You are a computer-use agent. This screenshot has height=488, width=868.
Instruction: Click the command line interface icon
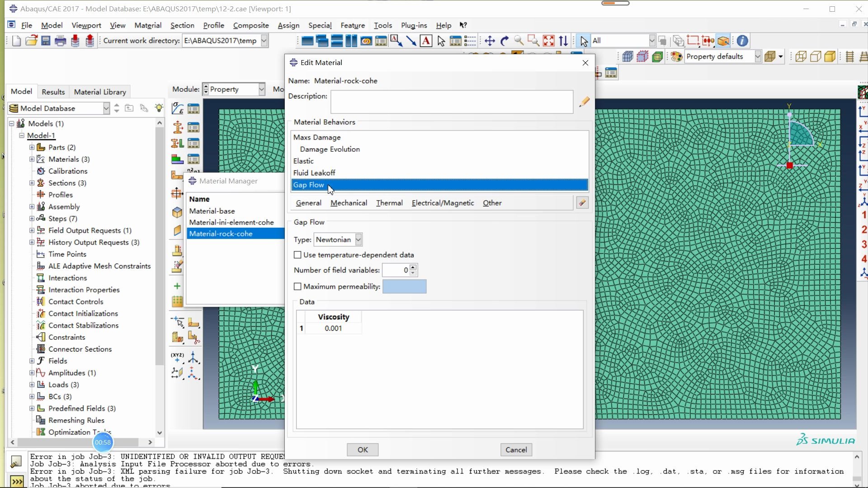(x=16, y=482)
